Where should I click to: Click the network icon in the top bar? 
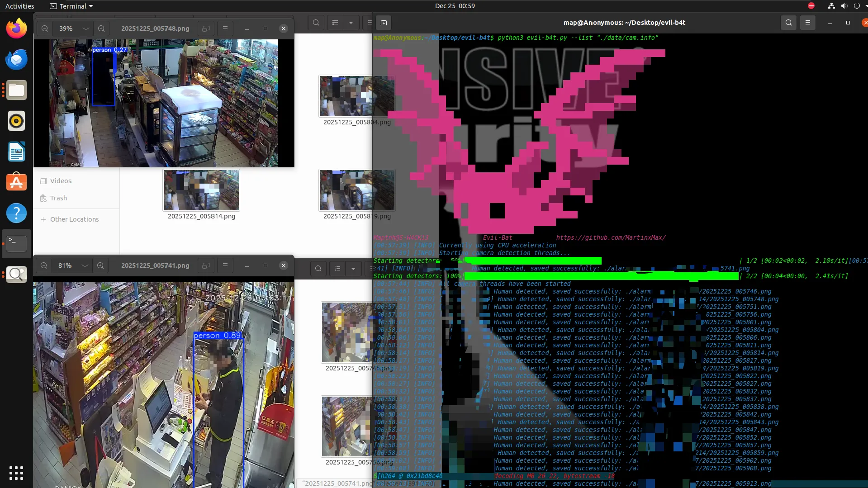point(831,6)
